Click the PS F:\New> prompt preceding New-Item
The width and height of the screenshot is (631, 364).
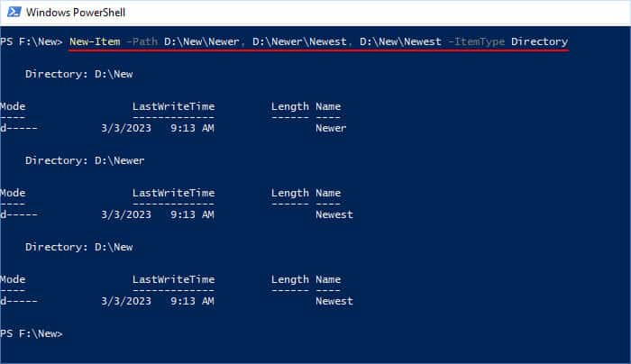coord(32,41)
